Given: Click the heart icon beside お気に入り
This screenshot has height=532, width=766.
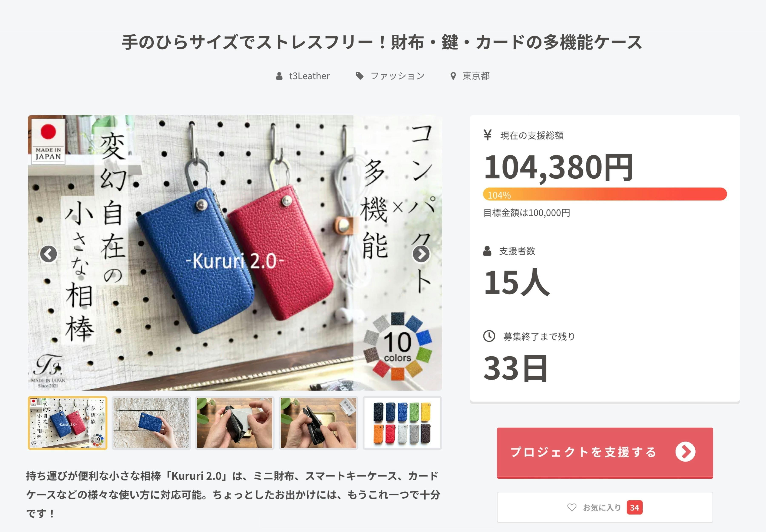Looking at the screenshot, I should click(572, 507).
